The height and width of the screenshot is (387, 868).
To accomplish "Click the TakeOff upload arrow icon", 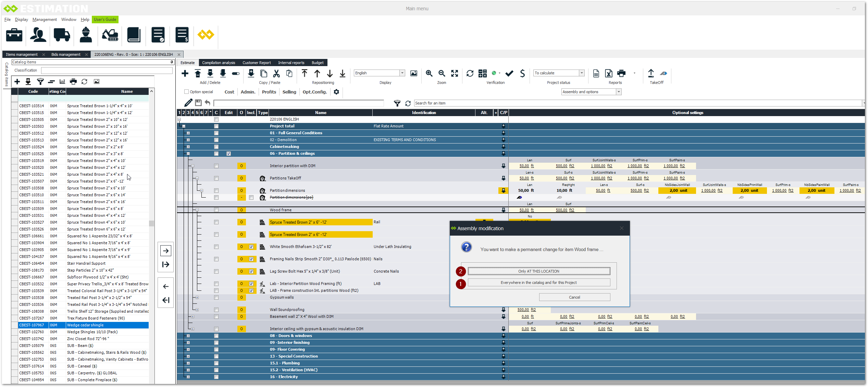I will 651,73.
